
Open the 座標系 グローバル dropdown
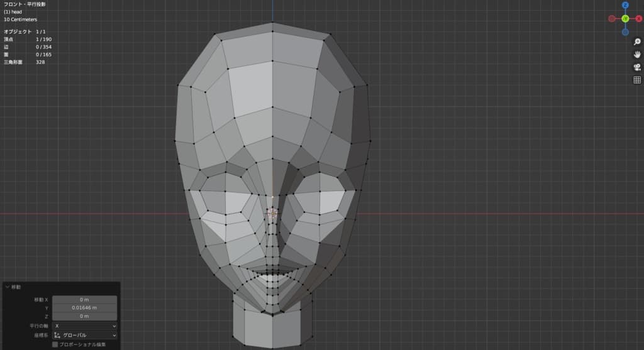(x=84, y=336)
